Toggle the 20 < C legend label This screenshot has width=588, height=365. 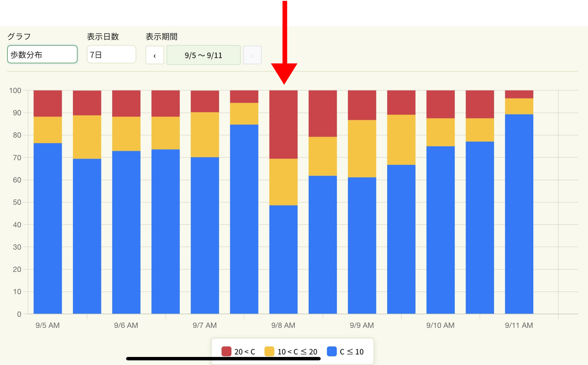click(x=244, y=352)
